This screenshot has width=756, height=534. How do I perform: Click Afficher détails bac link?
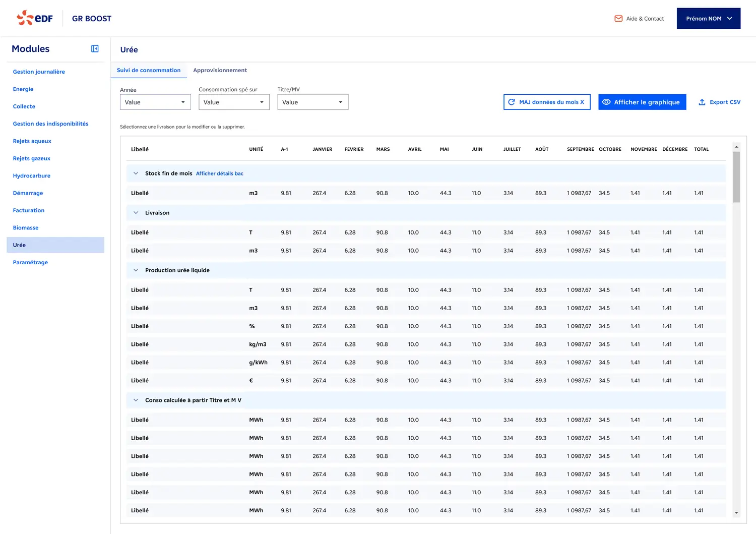[220, 173]
